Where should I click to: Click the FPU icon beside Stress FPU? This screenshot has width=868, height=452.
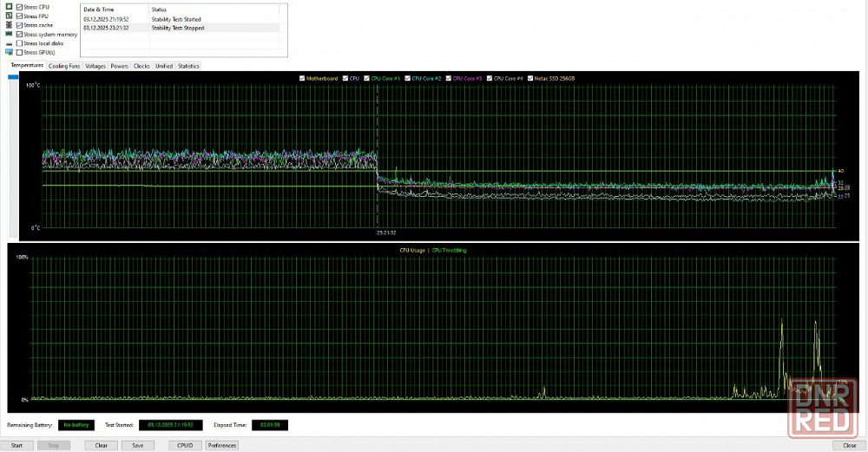point(9,16)
